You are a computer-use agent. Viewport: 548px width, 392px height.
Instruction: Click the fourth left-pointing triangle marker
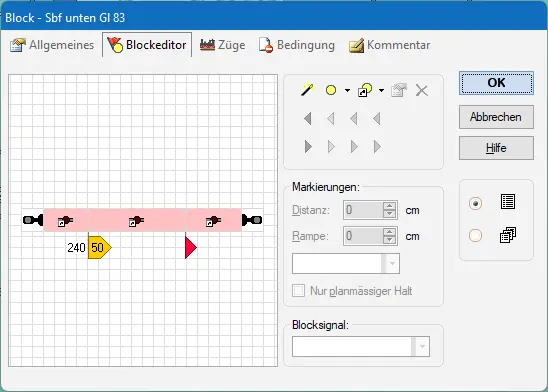pyautogui.click(x=376, y=119)
